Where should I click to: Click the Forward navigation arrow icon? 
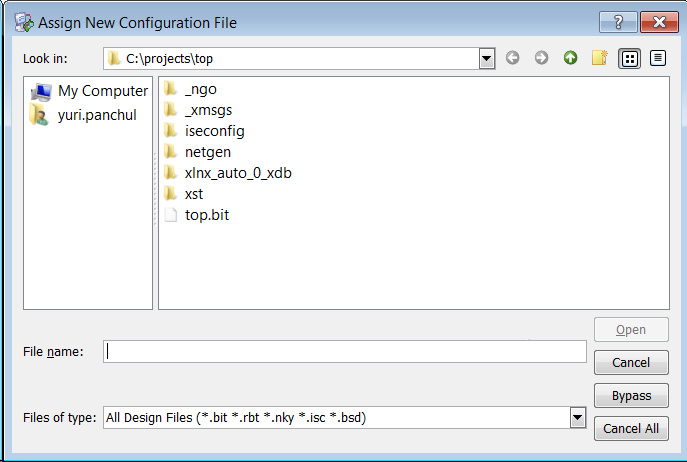point(541,59)
